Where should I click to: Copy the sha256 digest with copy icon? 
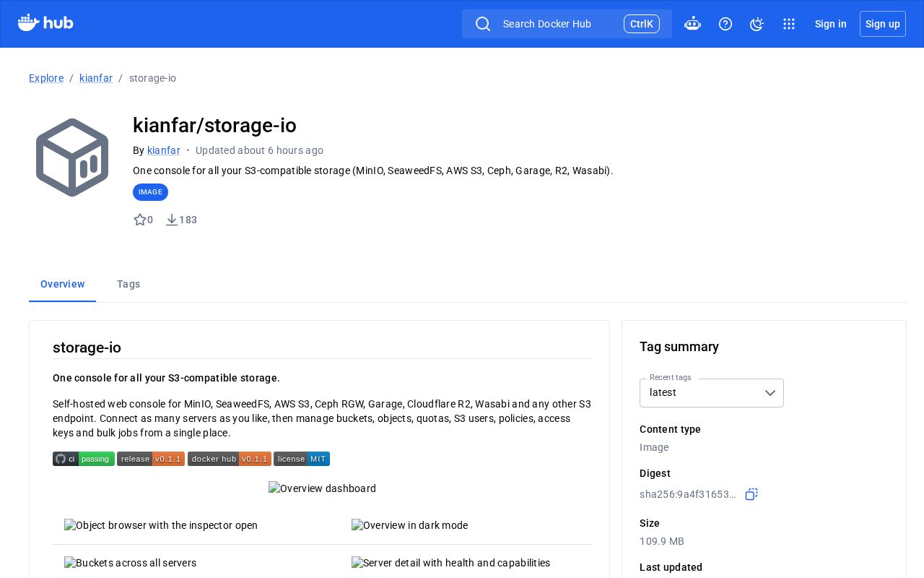(x=751, y=494)
